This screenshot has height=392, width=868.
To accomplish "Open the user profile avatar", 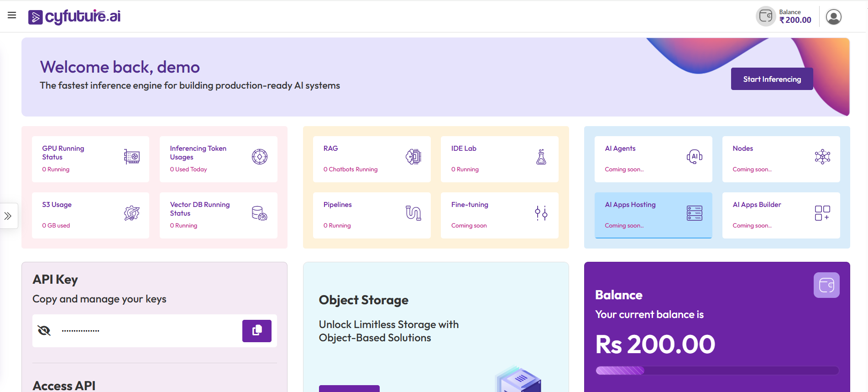I will point(833,17).
